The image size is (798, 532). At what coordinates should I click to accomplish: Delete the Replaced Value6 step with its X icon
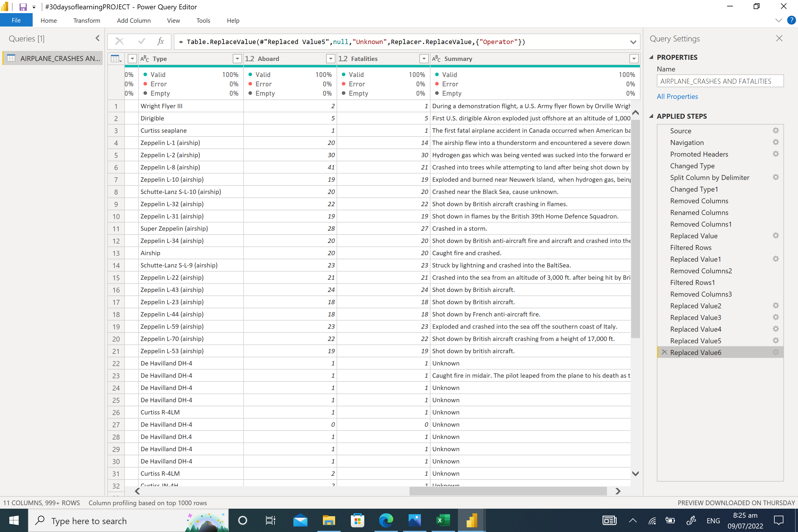(x=664, y=352)
